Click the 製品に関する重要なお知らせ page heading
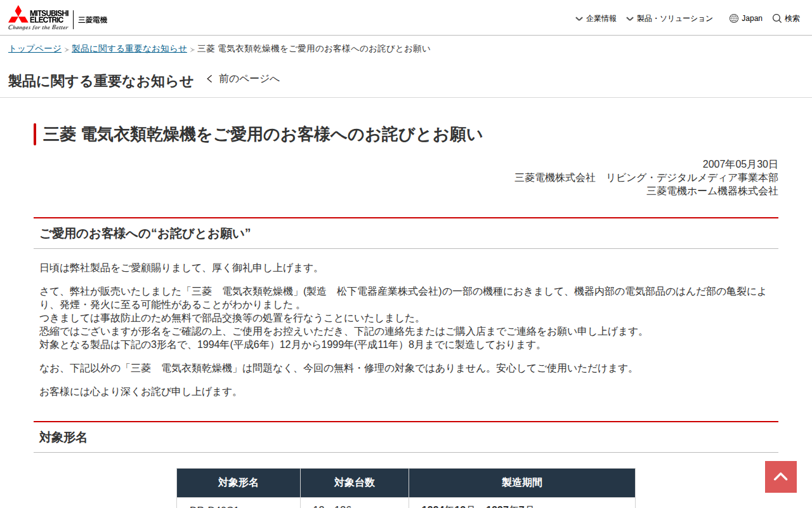This screenshot has height=508, width=812. (x=101, y=81)
